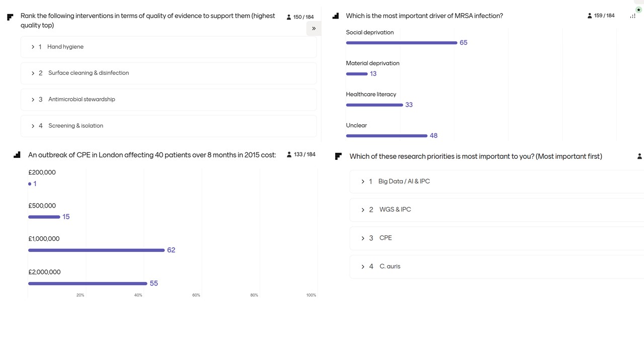The width and height of the screenshot is (644, 362).
Task: Click the ranking icon beside the interventions question
Action: (10, 18)
